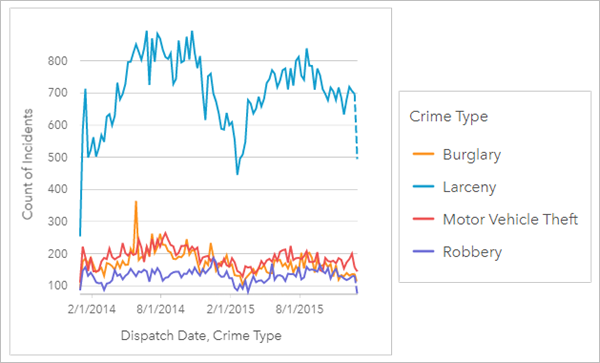The height and width of the screenshot is (363, 600).
Task: Click the 800 y-axis value
Action: click(57, 61)
